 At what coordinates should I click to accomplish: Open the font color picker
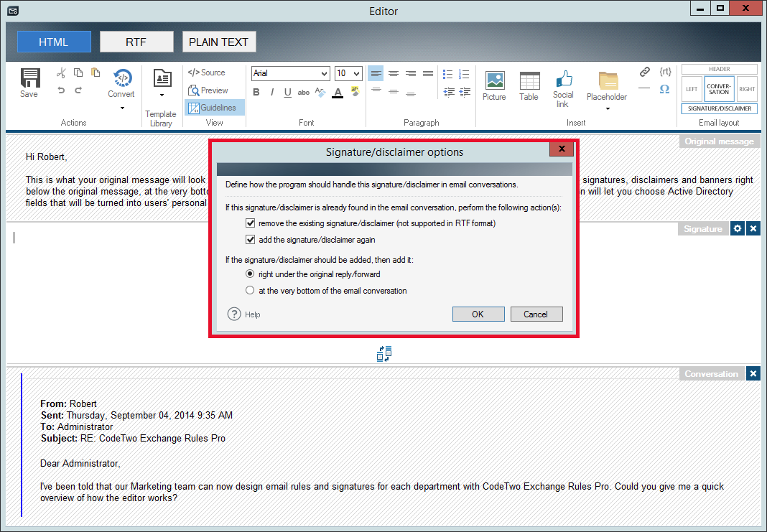338,92
